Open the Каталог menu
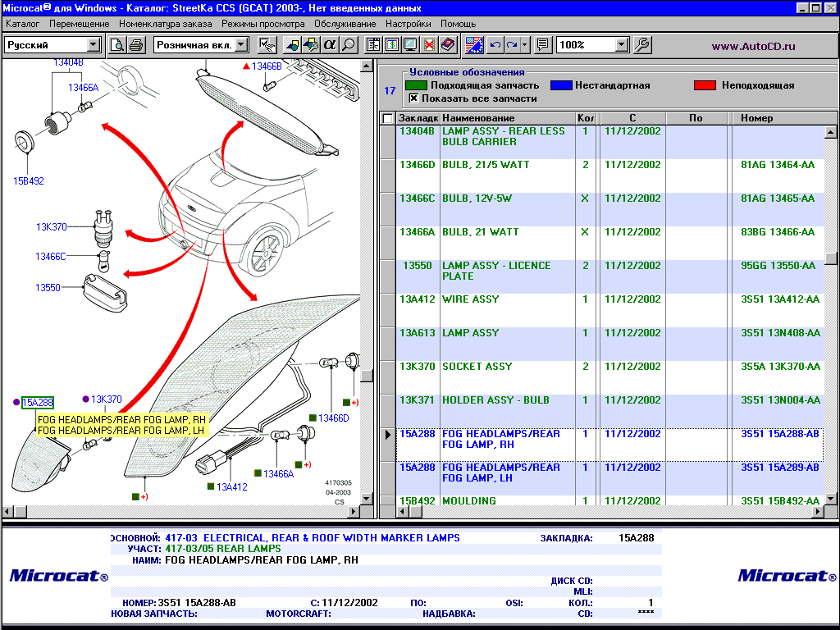Viewport: 840px width, 630px height. tap(22, 24)
